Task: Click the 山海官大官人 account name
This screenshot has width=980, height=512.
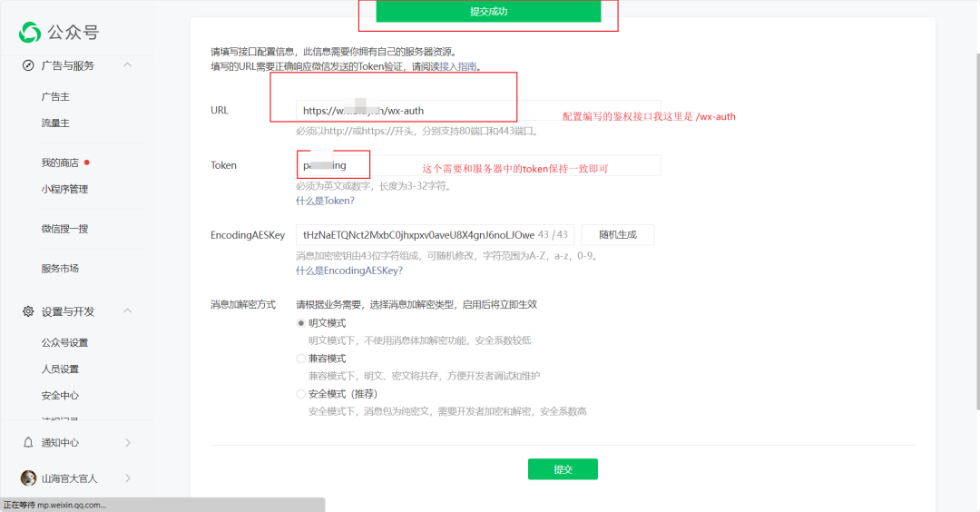Action: click(x=69, y=478)
